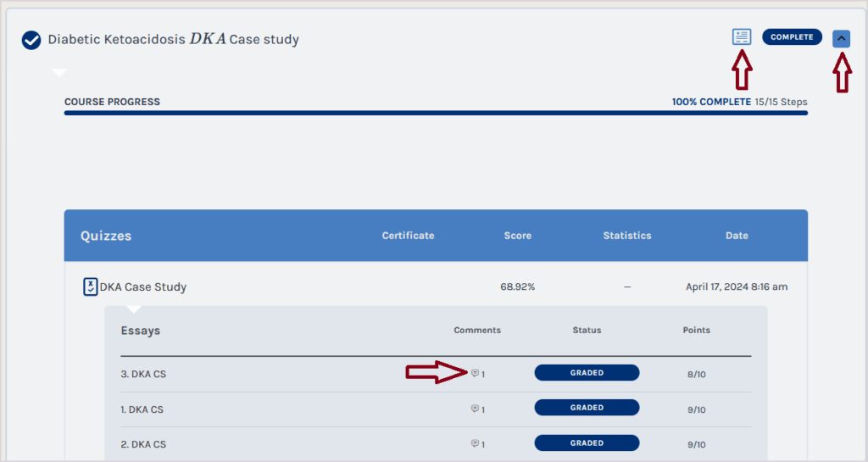Collapse the course section with chevron

tap(841, 38)
